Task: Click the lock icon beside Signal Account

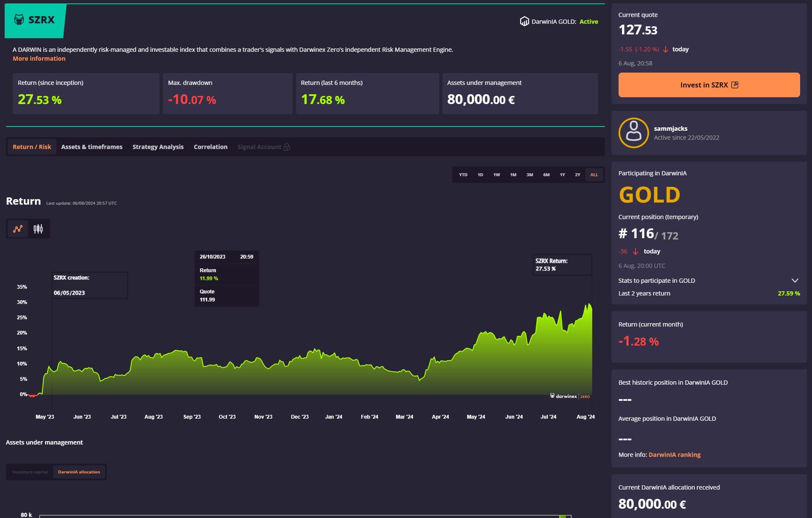Action: pos(287,147)
